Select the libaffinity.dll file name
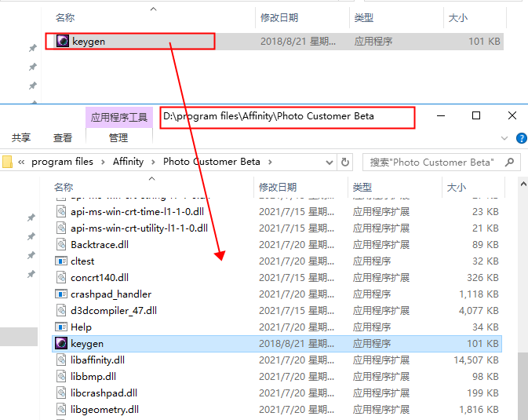The height and width of the screenshot is (420, 528). [x=97, y=360]
